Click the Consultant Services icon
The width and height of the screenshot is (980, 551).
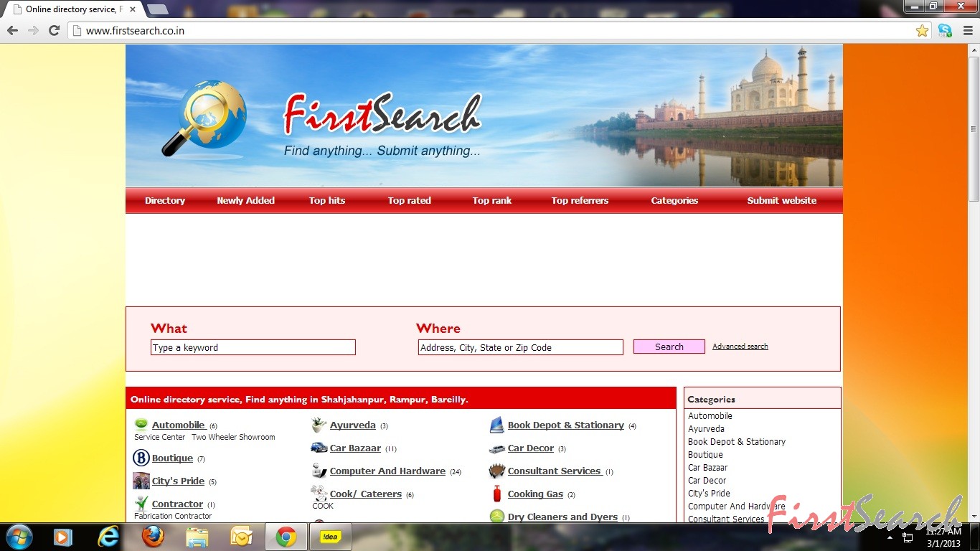497,471
